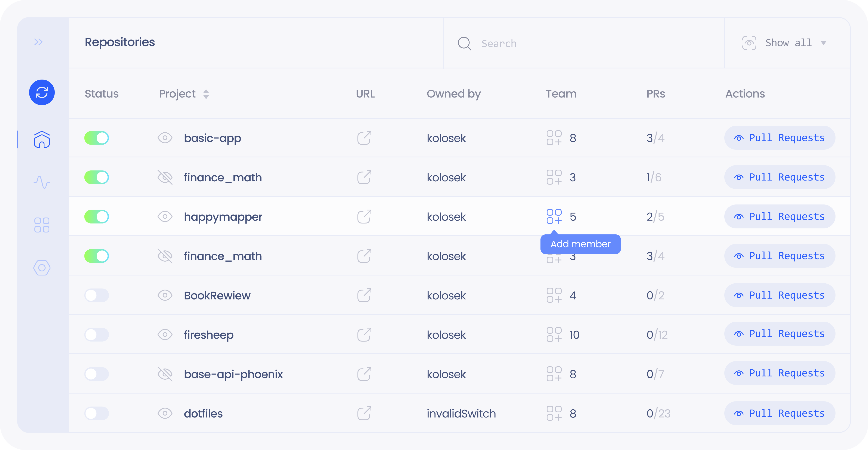The height and width of the screenshot is (450, 868).
Task: Click add member icon in happymapper row
Action: pos(554,216)
